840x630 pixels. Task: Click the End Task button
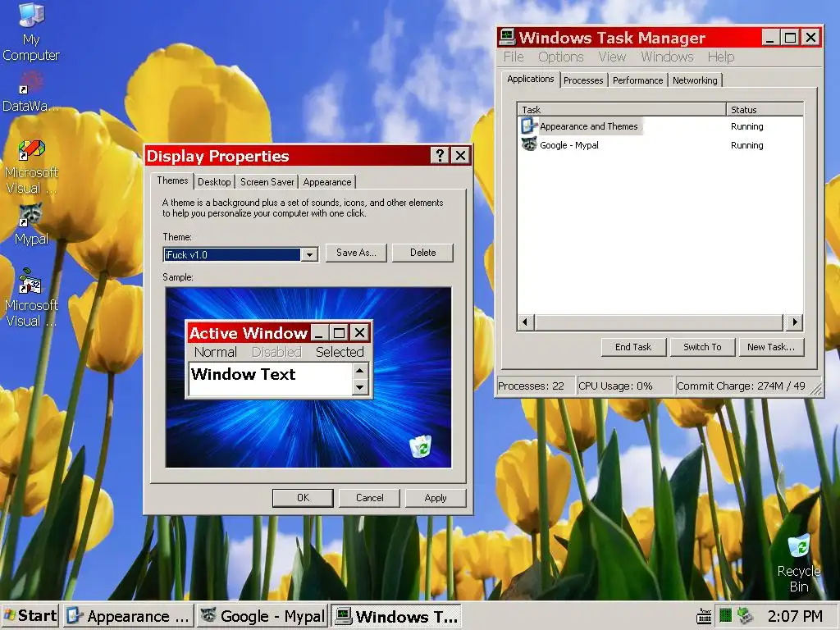(x=633, y=347)
